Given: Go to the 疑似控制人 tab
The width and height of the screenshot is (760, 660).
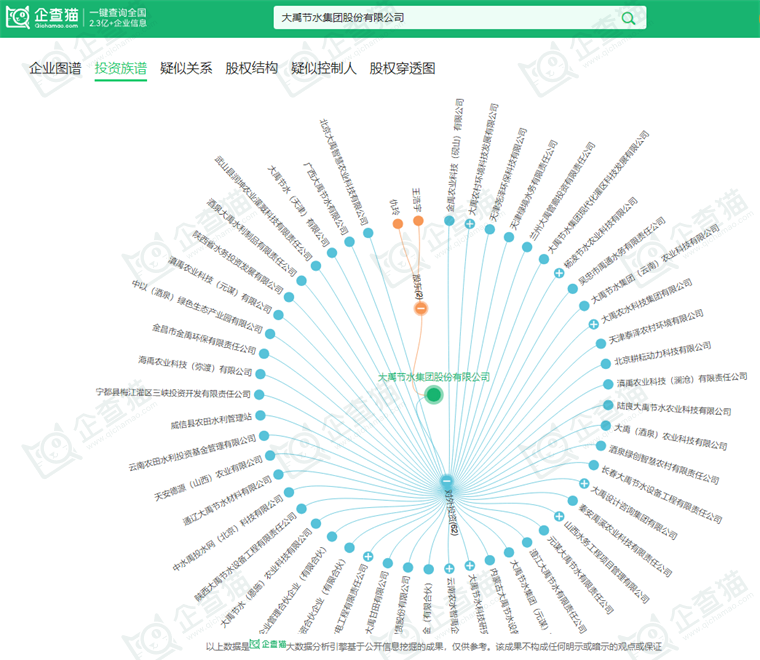Looking at the screenshot, I should click(x=324, y=68).
